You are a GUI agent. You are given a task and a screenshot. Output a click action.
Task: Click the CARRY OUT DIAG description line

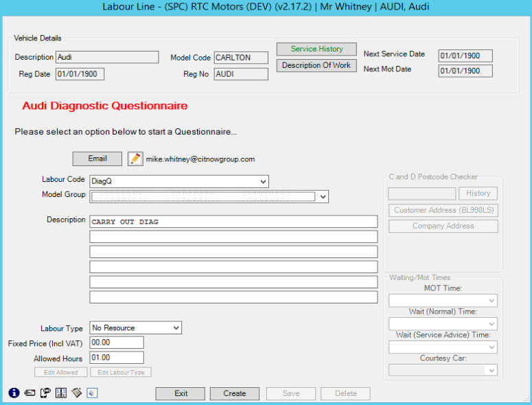click(x=233, y=222)
